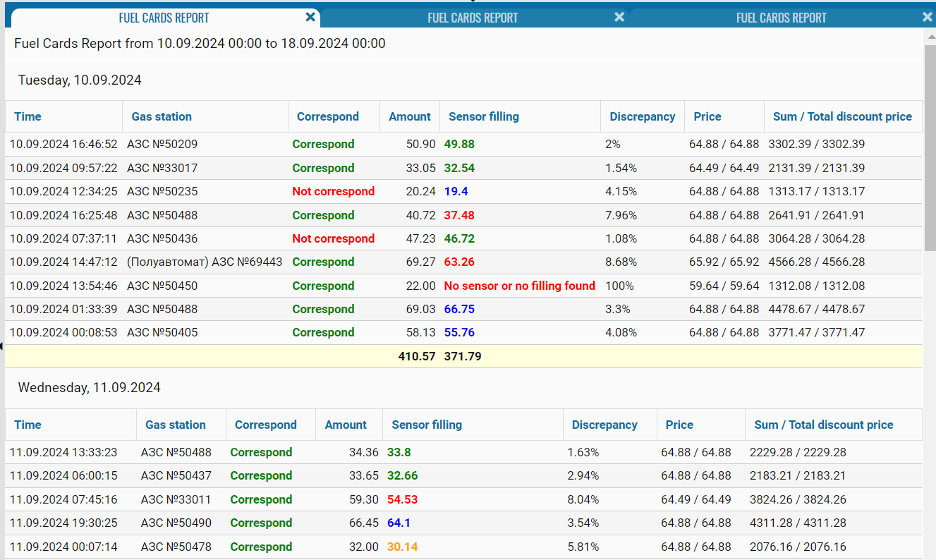Image resolution: width=936 pixels, height=560 pixels.
Task: Click Sensor filling header in Wednesday table
Action: click(427, 425)
